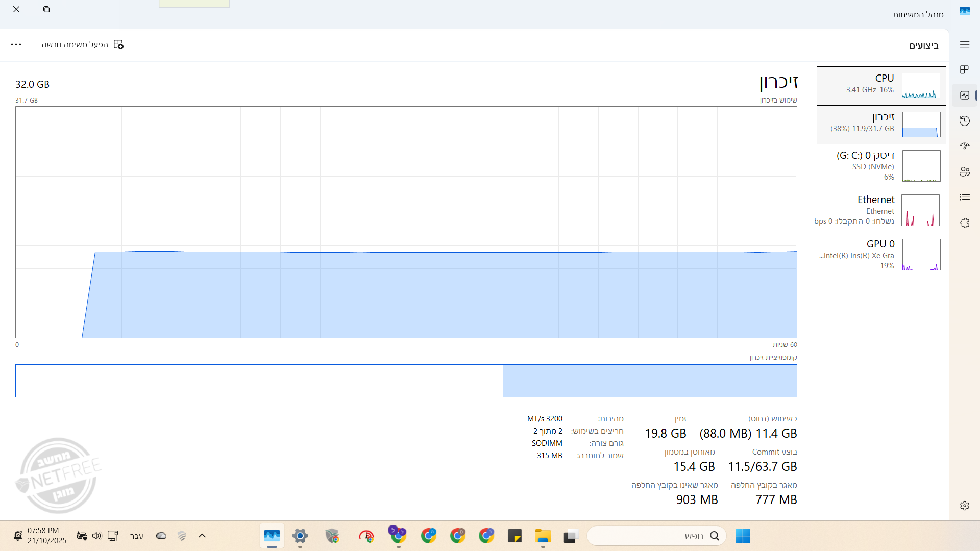Screen dimensions: 980x551
Task: Open the three-dots more options menu
Action: tap(16, 45)
